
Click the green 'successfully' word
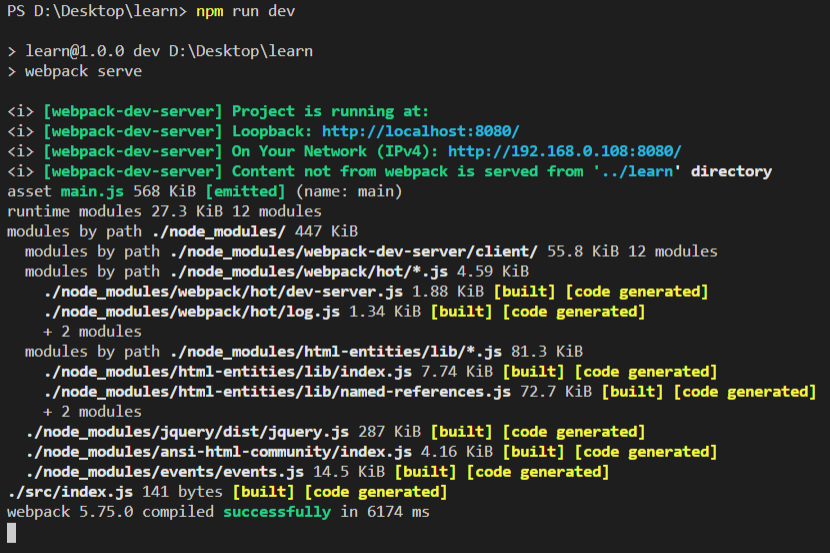click(277, 512)
